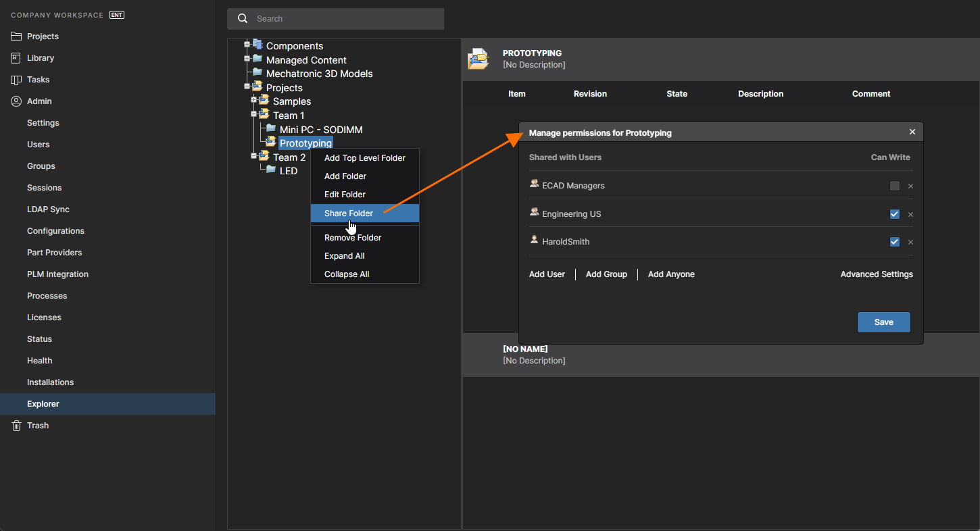Expand the Components tree node
This screenshot has height=531, width=980.
247,45
